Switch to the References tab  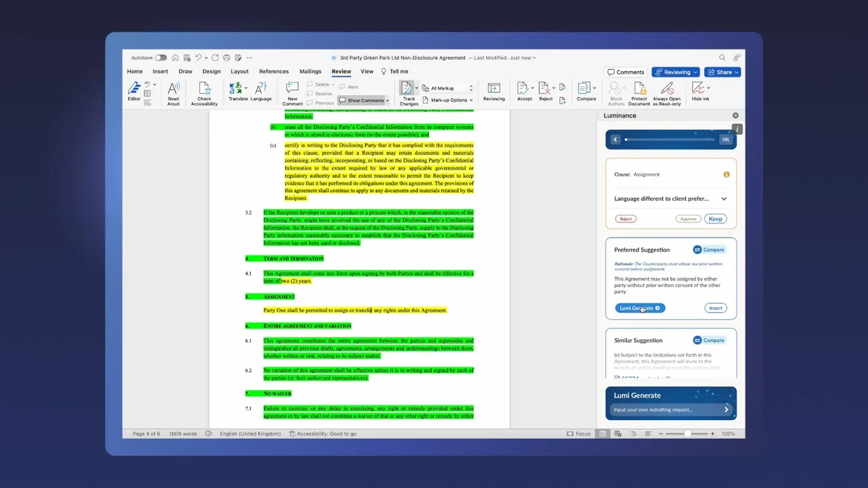coord(274,72)
